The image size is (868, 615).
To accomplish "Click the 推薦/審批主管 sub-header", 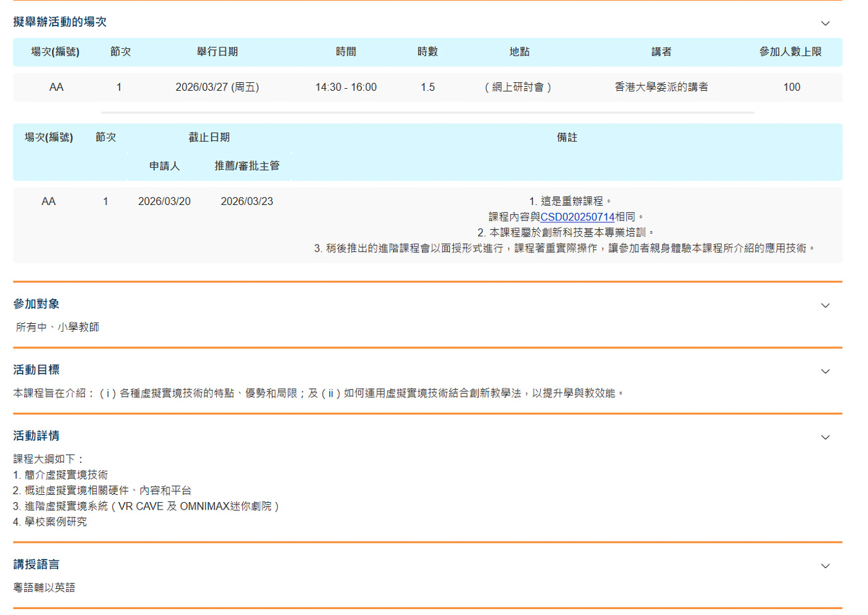I will 246,166.
